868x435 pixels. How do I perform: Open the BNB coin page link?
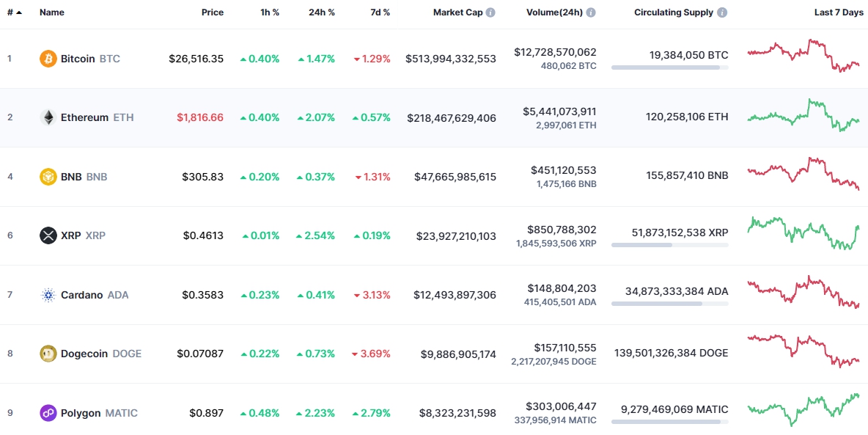[x=84, y=177]
